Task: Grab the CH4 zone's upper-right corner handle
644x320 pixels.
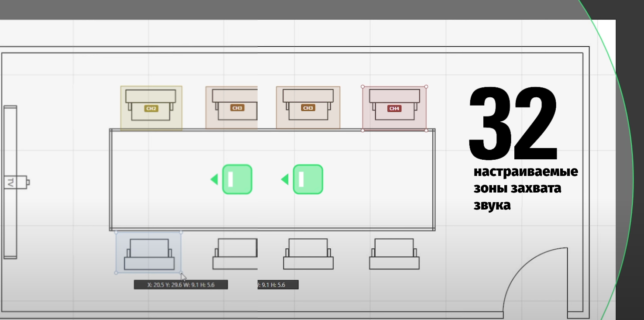Action: point(426,86)
